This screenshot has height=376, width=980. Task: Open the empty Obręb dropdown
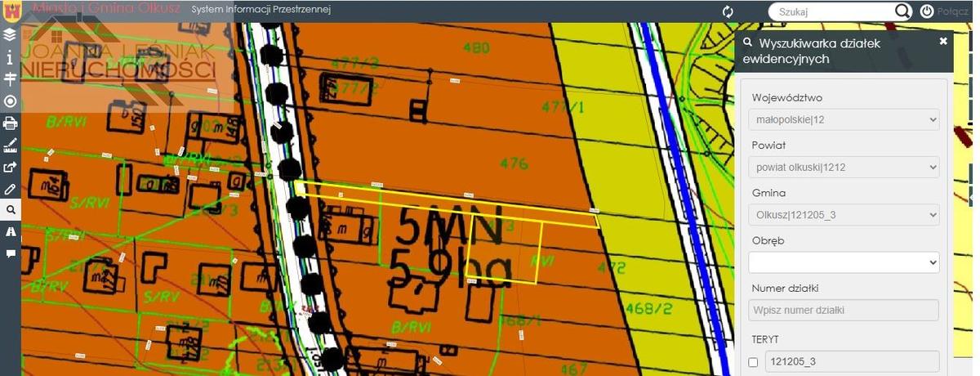[844, 262]
